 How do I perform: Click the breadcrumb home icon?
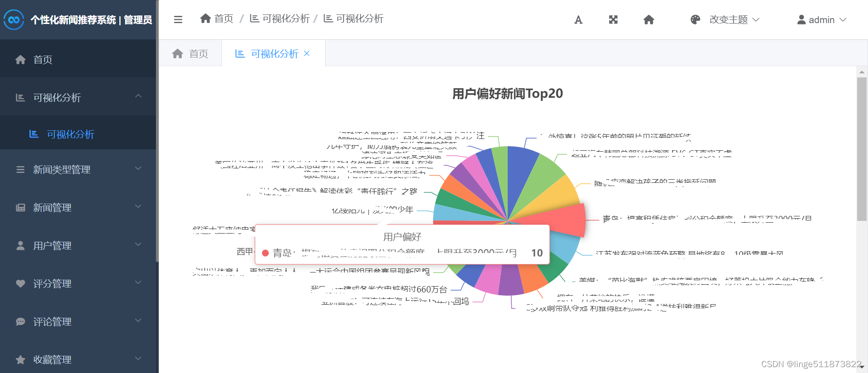pos(206,19)
